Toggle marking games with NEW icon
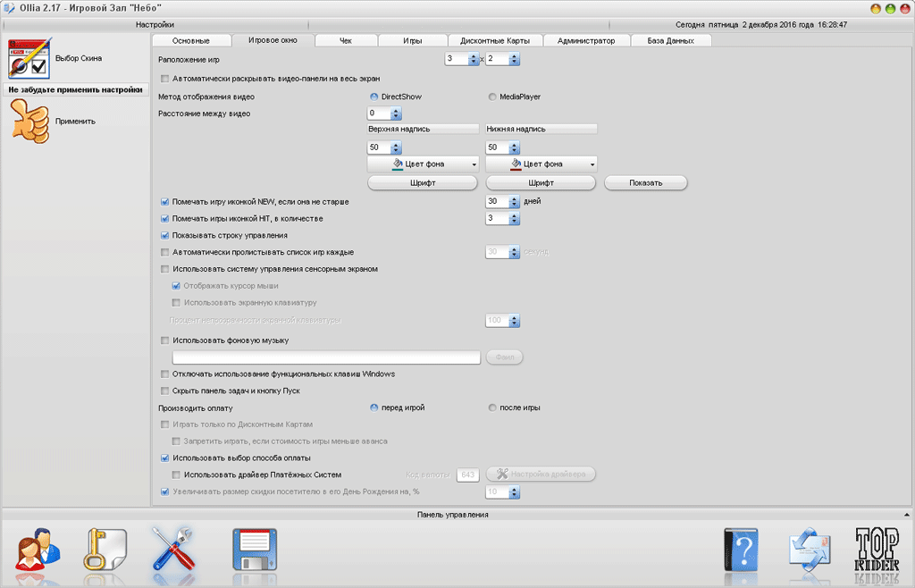The image size is (915, 588). [164, 202]
